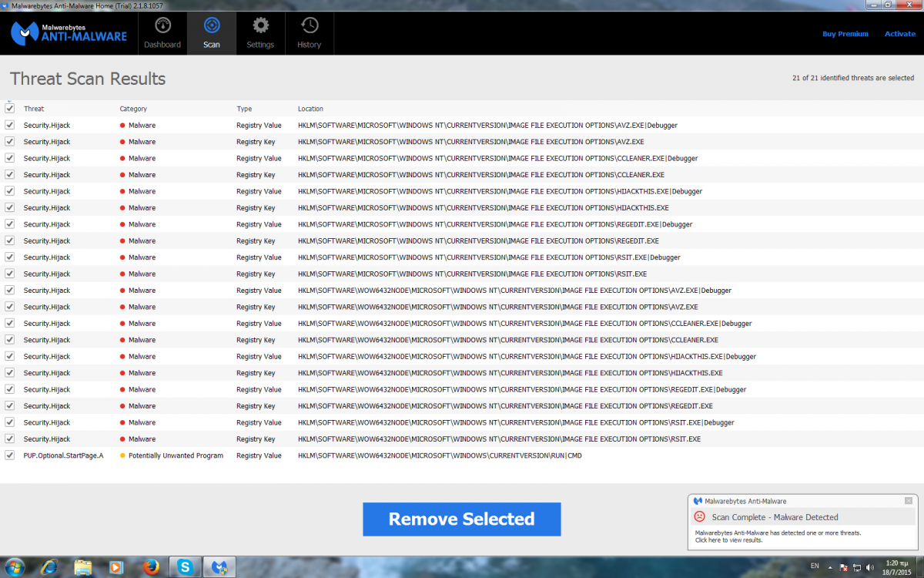Image resolution: width=924 pixels, height=578 pixels.
Task: Click the Malwarebytes icon in the window title bar
Action: 5,5
